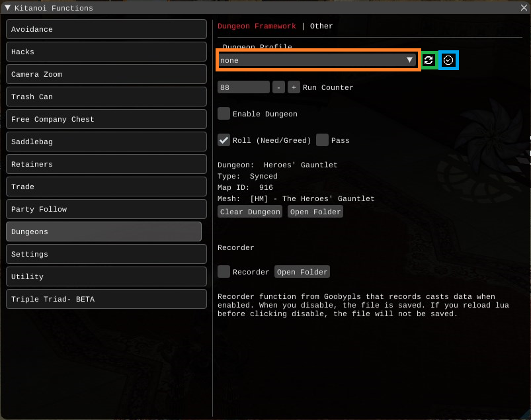This screenshot has height=420, width=531.
Task: Open Folder for the Recorder
Action: [x=302, y=272]
